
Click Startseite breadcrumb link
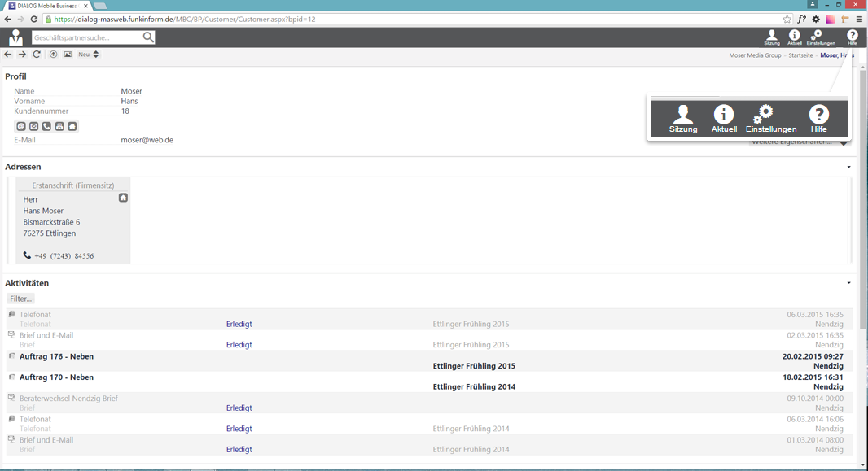click(800, 55)
